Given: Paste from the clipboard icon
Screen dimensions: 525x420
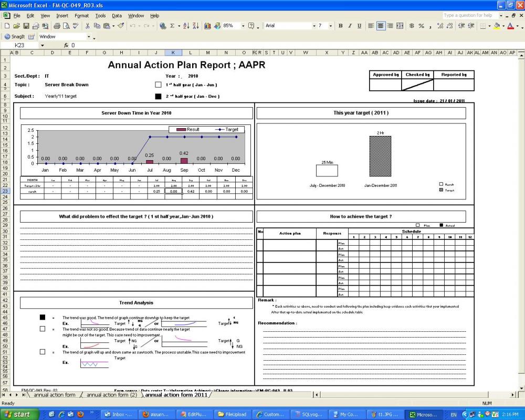Looking at the screenshot, I should [x=107, y=26].
